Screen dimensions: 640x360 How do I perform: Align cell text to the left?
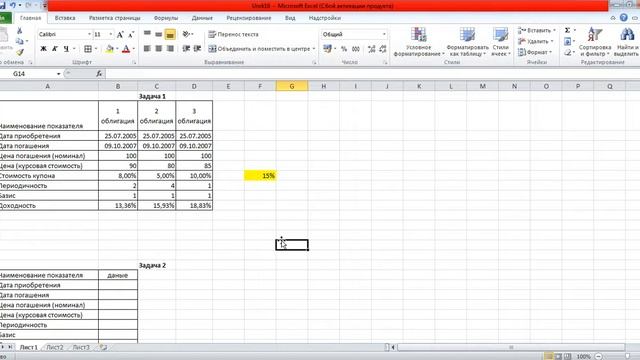click(147, 49)
